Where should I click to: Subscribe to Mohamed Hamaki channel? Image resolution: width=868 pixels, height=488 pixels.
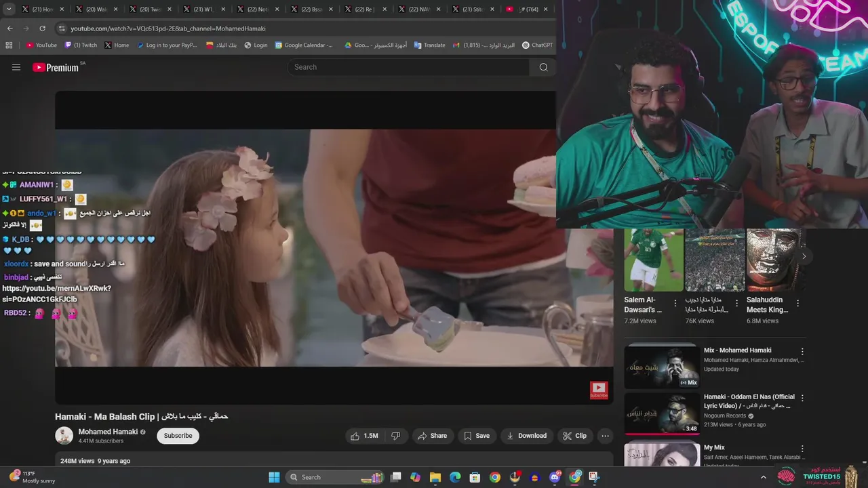coord(178,436)
